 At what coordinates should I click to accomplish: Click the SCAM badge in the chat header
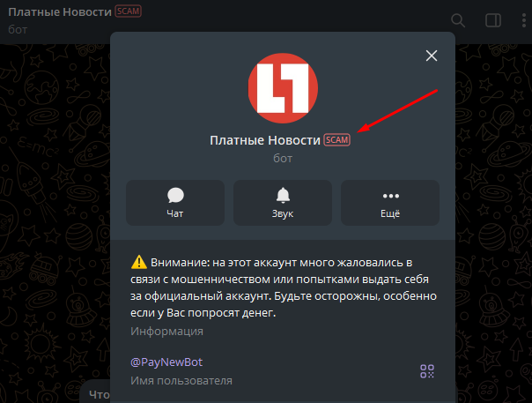pos(129,11)
